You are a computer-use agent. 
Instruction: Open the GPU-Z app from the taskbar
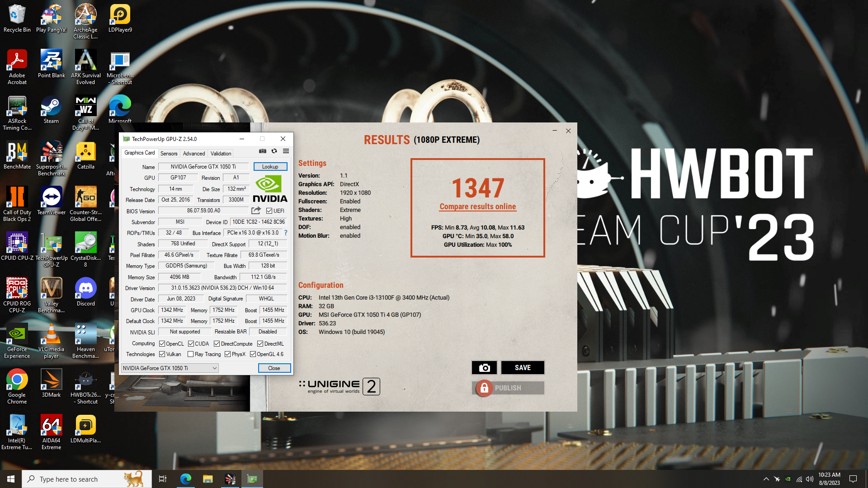pos(252,479)
